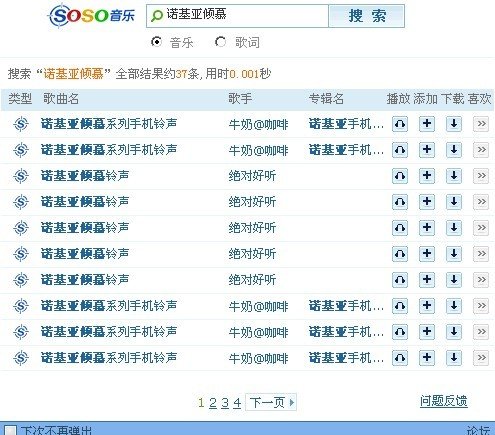
Task: Play the eighth row 系列手机铃声 song
Action: pos(400,306)
